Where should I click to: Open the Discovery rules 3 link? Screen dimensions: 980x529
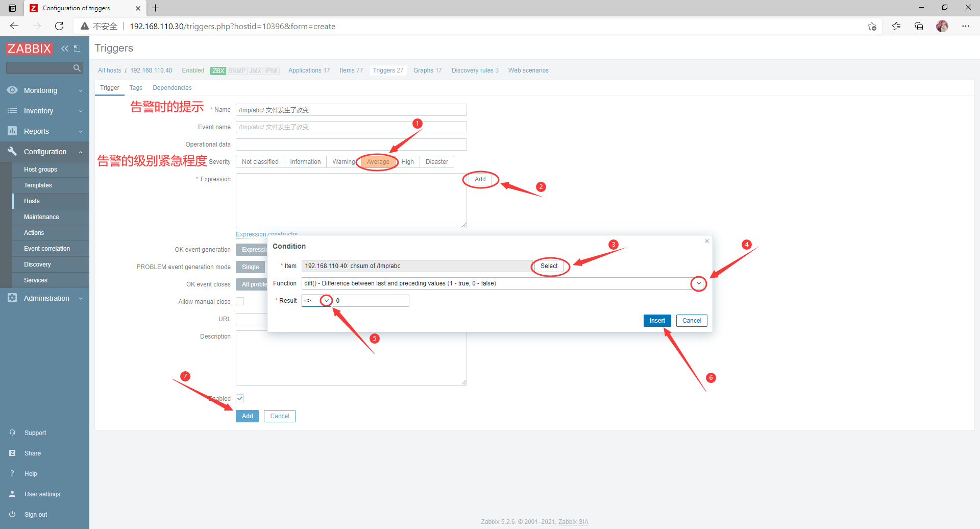coord(475,70)
